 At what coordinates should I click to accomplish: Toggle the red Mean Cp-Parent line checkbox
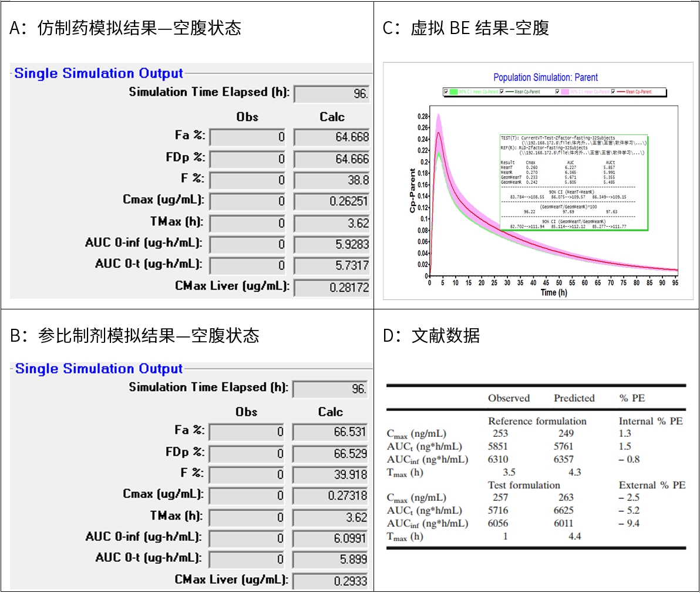614,92
